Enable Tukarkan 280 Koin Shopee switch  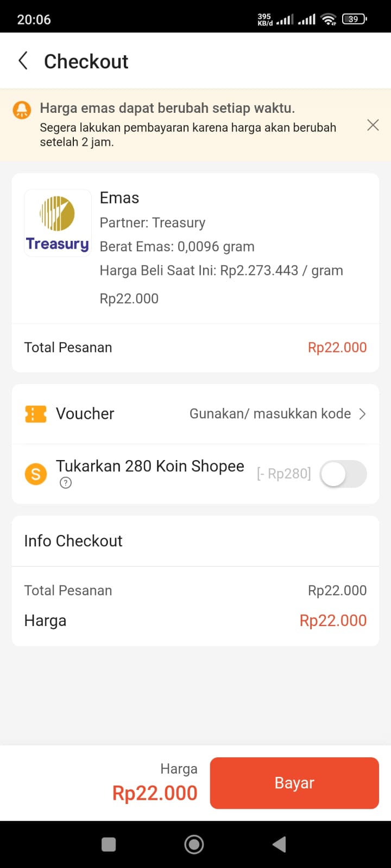[x=343, y=474]
